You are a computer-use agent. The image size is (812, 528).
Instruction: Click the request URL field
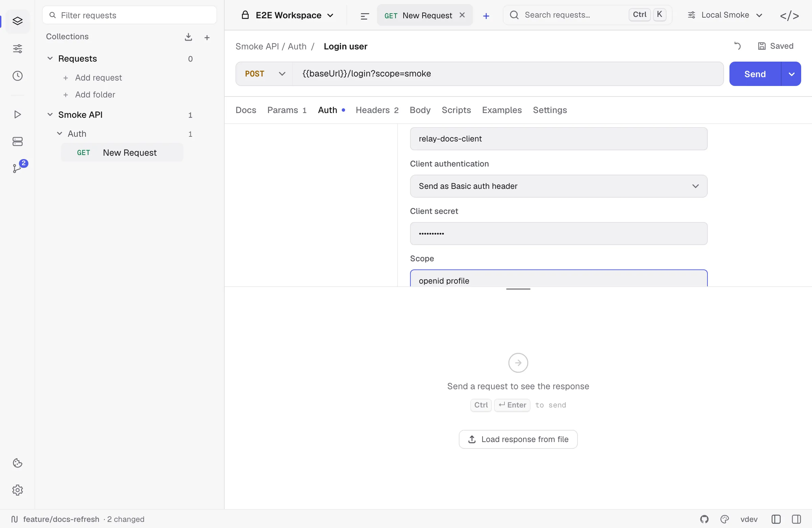(508, 74)
